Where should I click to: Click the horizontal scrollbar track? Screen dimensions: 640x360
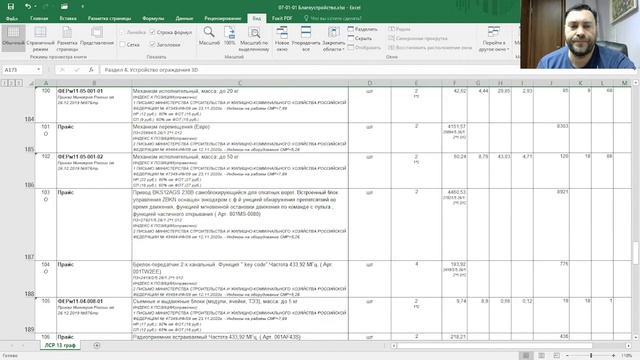pyautogui.click(x=510, y=345)
